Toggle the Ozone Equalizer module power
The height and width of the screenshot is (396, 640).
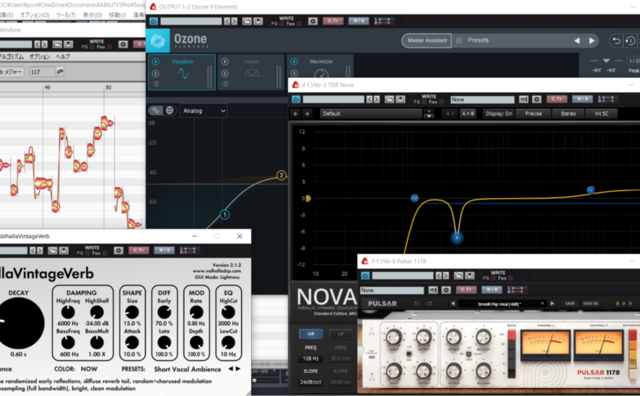[156, 62]
